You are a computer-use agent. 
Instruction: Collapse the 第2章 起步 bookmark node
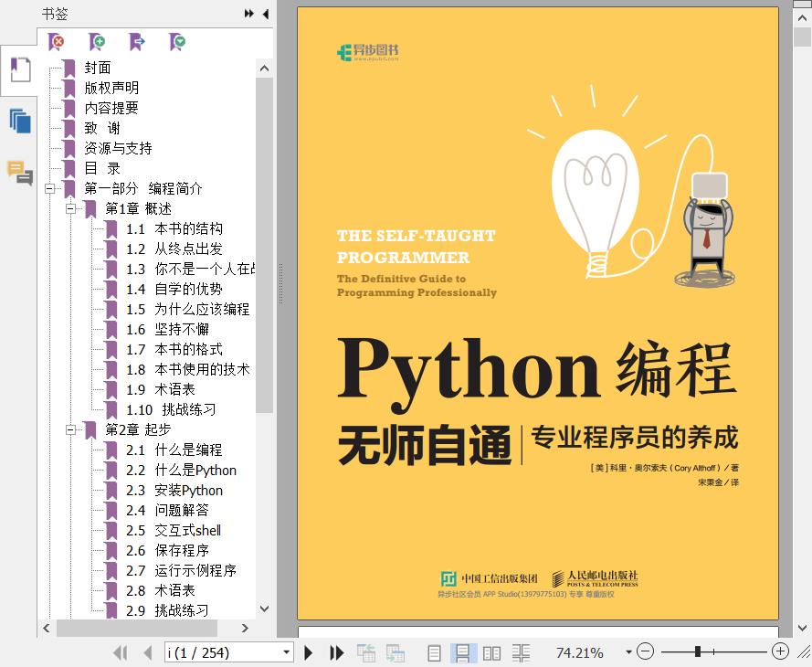(70, 429)
